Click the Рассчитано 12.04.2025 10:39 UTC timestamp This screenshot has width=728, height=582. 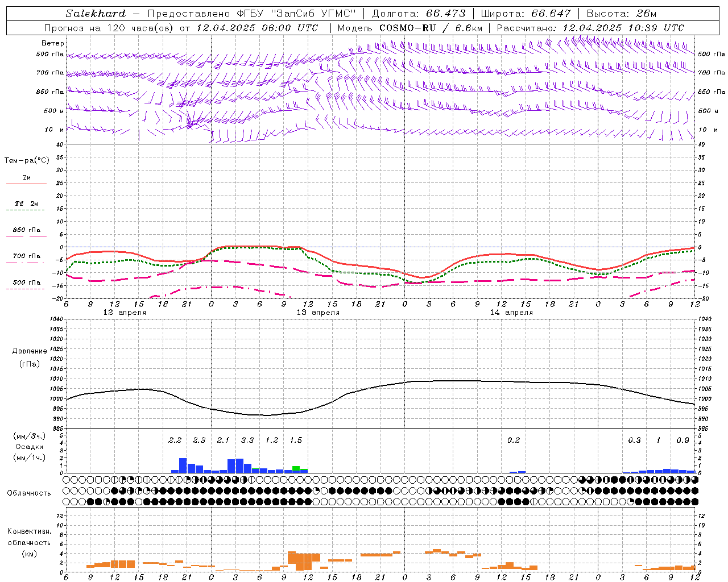click(x=590, y=28)
